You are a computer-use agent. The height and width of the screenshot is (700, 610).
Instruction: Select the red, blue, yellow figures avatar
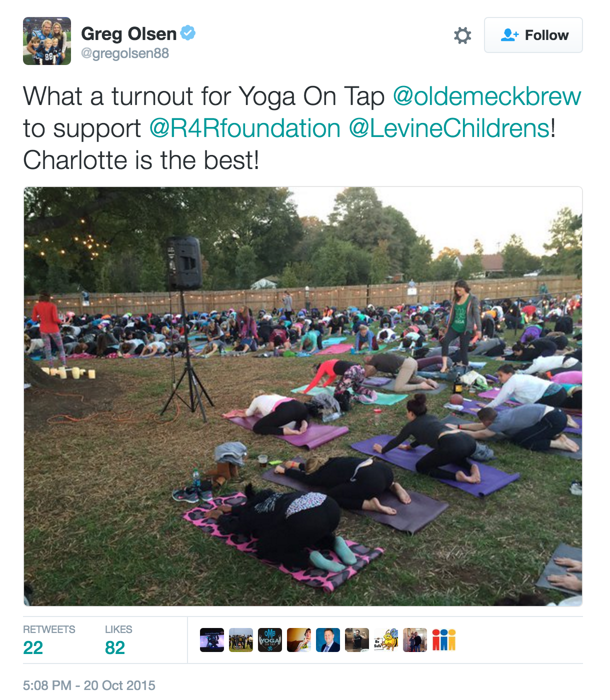[x=444, y=640]
